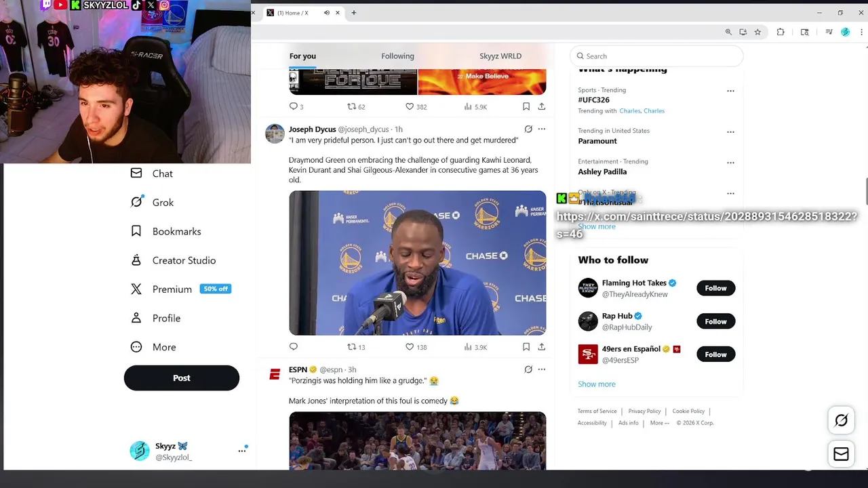Reply to the post with 3 replies

point(296,106)
